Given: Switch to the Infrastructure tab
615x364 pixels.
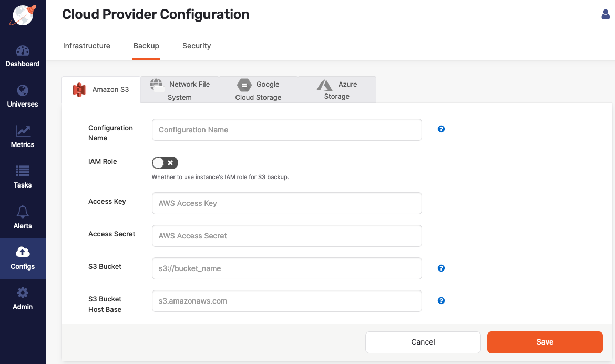Looking at the screenshot, I should click(x=87, y=46).
